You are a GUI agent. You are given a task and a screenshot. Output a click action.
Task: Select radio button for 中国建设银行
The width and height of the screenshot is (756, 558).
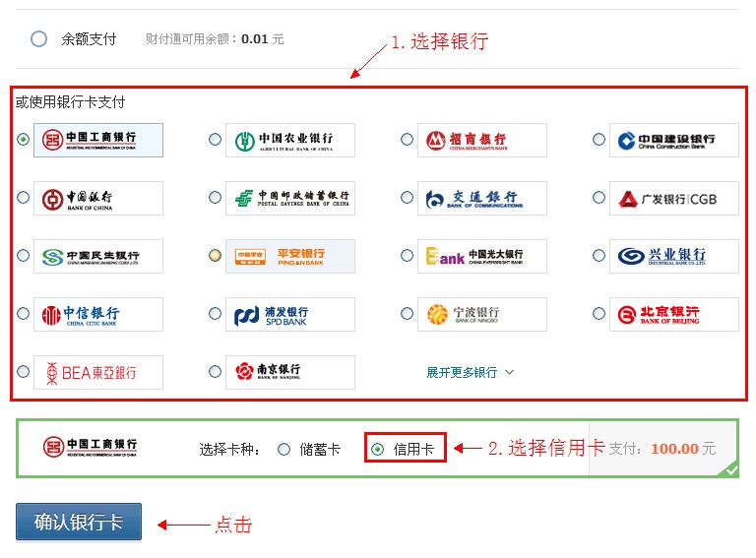pos(598,140)
